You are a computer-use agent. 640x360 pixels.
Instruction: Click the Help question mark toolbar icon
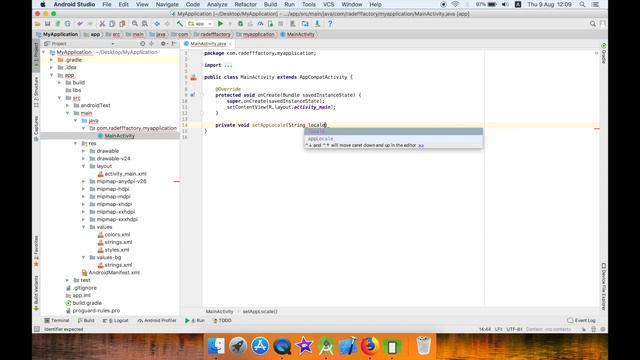coord(330,24)
